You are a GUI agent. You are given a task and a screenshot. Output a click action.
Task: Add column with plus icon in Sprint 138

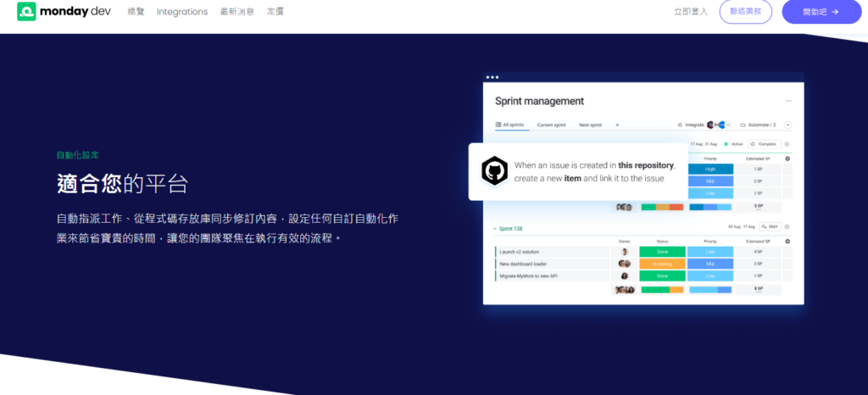click(787, 242)
